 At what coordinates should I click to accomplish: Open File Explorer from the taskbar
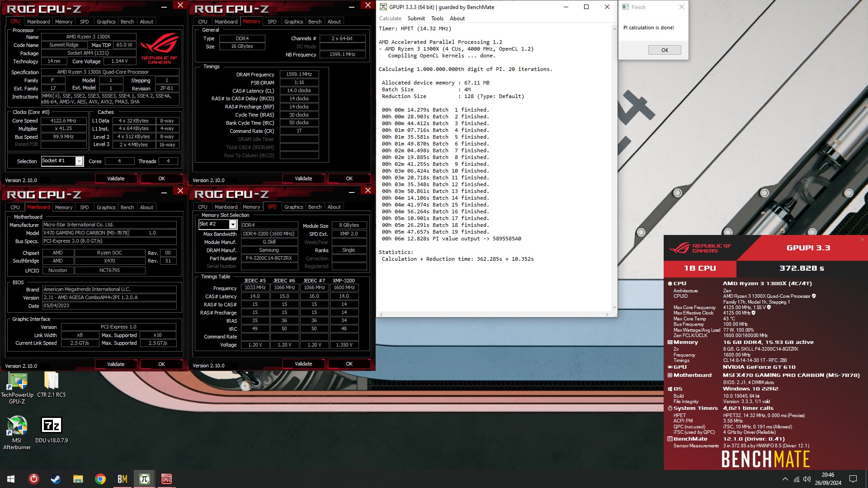click(x=78, y=479)
